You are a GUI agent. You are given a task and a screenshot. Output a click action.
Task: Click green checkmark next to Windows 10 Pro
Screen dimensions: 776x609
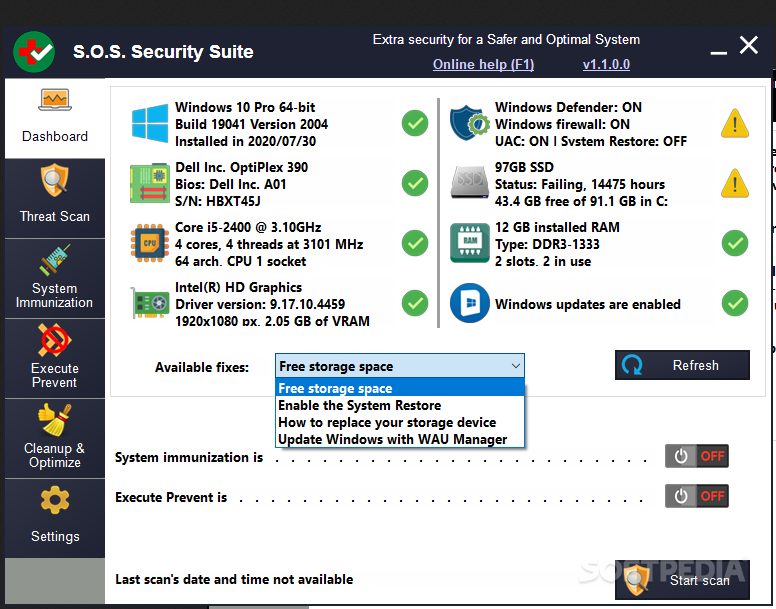pos(415,123)
